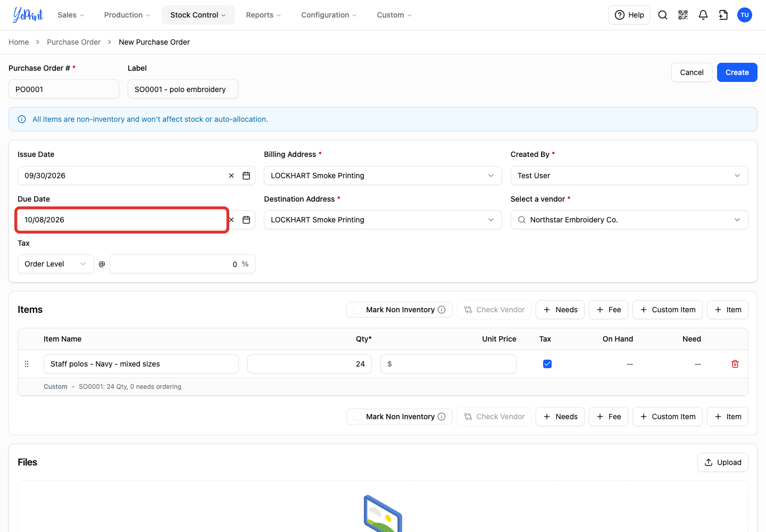Open the notifications bell

(703, 15)
